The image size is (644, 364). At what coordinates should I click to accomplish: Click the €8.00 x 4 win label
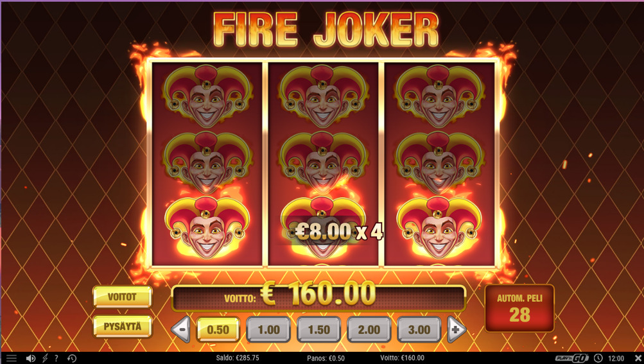coord(339,232)
